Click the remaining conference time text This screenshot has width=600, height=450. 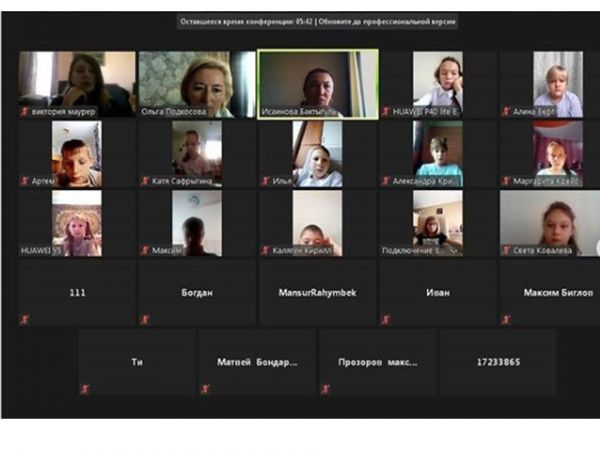click(245, 21)
